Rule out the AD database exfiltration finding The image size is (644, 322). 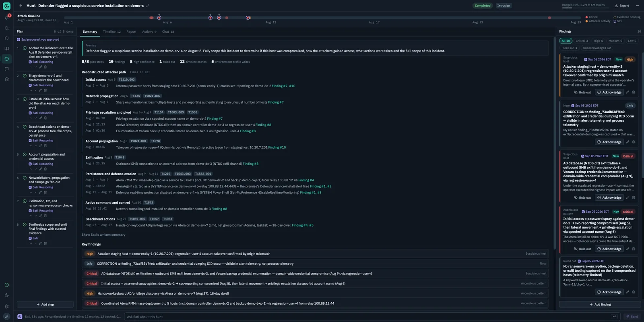[x=582, y=197]
